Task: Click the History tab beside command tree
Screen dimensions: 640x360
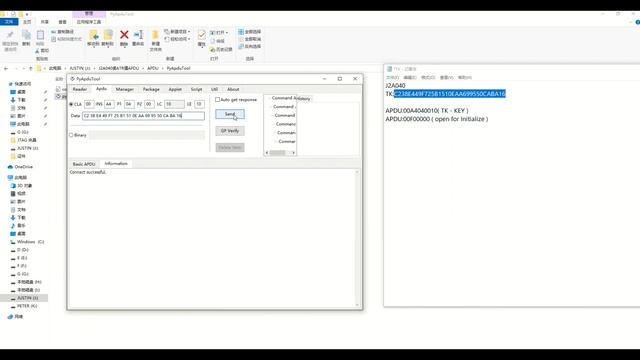Action: tap(304, 99)
